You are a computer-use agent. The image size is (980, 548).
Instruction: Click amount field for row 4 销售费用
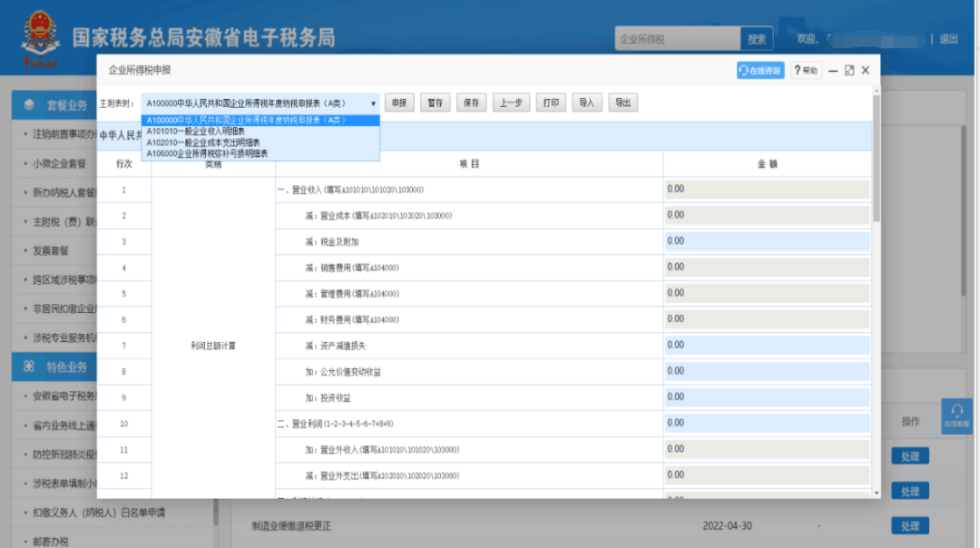click(767, 268)
